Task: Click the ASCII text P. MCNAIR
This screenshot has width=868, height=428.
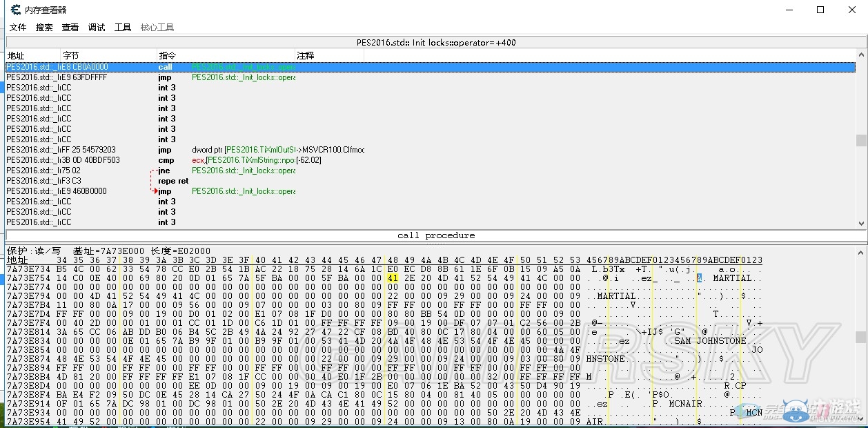Action: [x=677, y=404]
